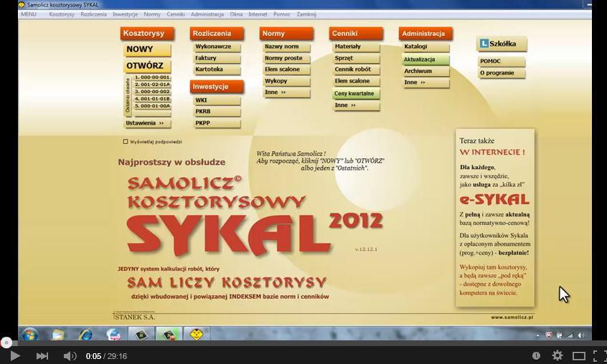Image resolution: width=607 pixels, height=364 pixels.
Task: Open Materiały price list
Action: [x=356, y=47]
